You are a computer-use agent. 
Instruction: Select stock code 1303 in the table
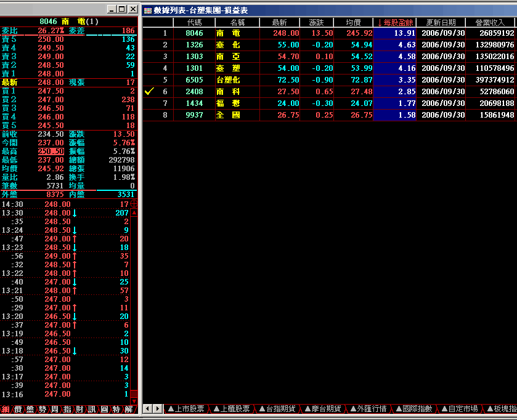(194, 56)
